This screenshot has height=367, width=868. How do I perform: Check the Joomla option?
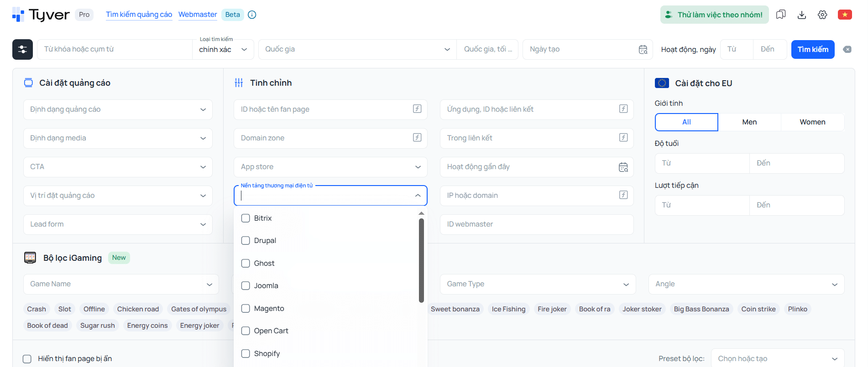(246, 285)
